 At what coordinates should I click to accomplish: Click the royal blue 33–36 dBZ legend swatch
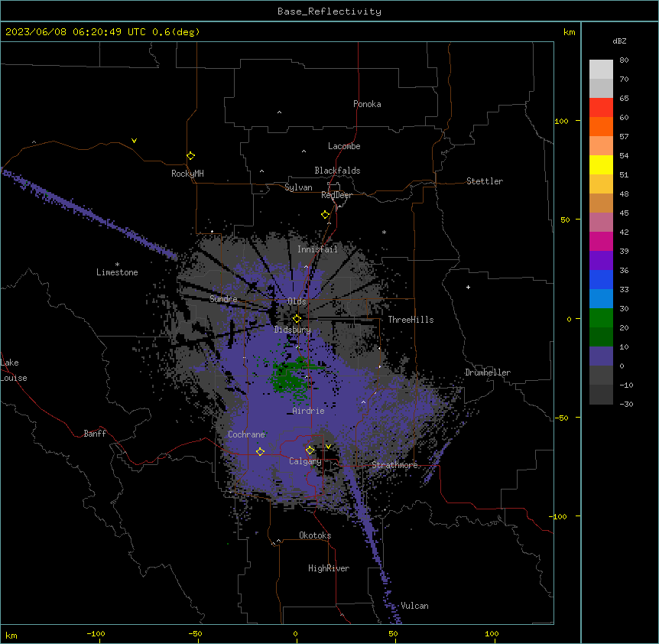(601, 279)
